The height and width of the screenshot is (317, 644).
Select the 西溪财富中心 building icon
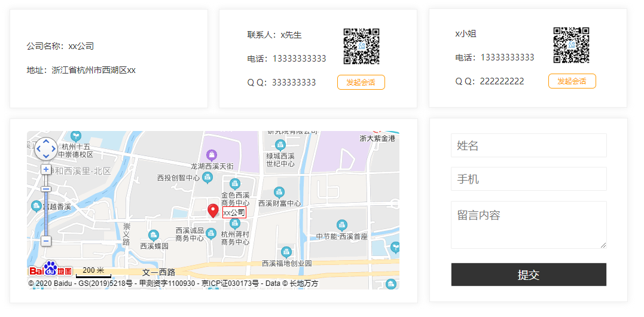click(x=279, y=192)
